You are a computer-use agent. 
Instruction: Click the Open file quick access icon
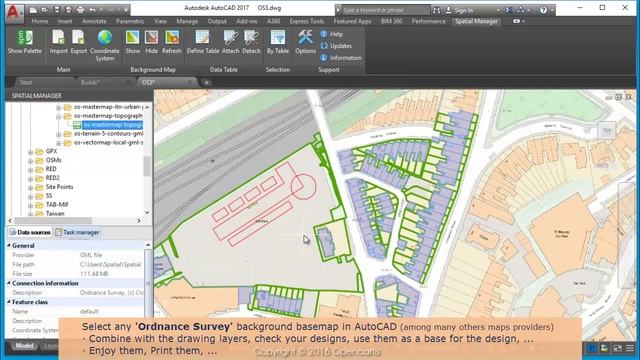pos(45,9)
